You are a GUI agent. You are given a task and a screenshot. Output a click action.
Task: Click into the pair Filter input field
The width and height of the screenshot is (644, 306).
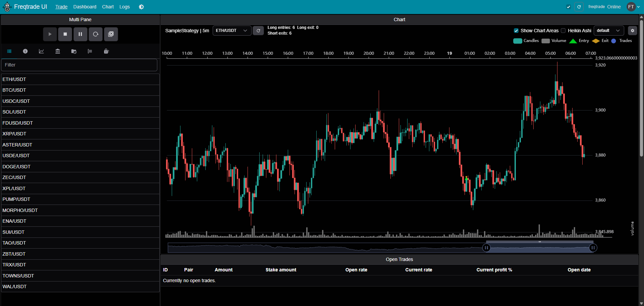tap(79, 65)
